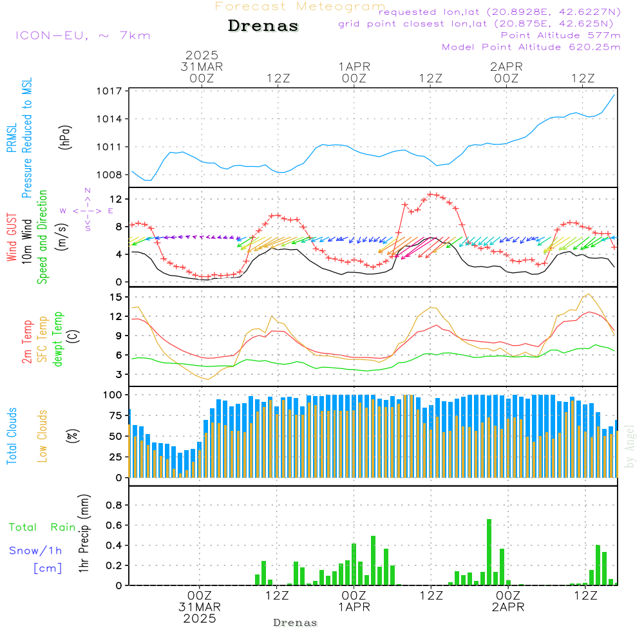The image size is (644, 644).
Task: Click the "100" cloud axis value
Action: (113, 395)
